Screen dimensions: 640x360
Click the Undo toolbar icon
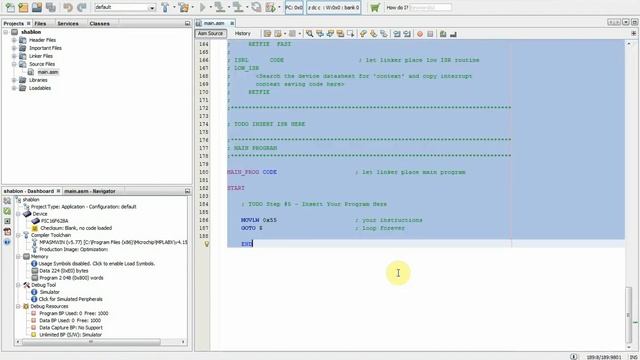68,7
